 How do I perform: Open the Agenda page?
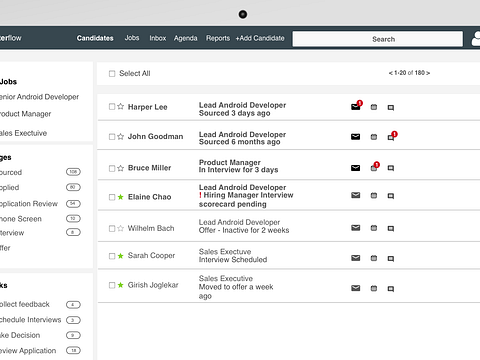tap(186, 38)
